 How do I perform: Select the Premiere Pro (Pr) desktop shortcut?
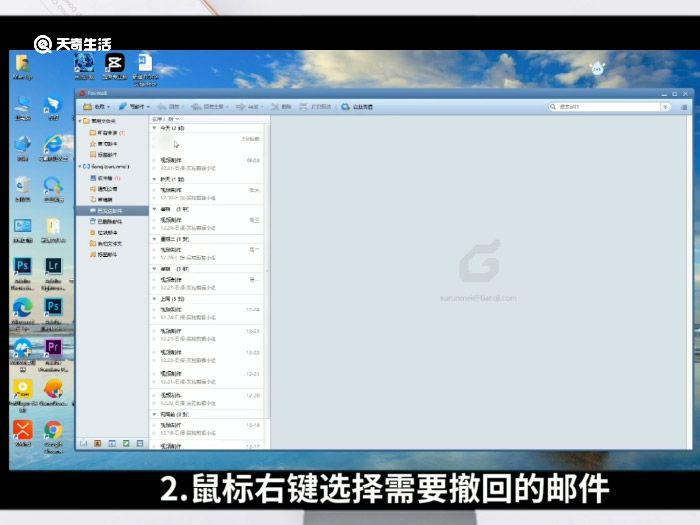pos(53,355)
